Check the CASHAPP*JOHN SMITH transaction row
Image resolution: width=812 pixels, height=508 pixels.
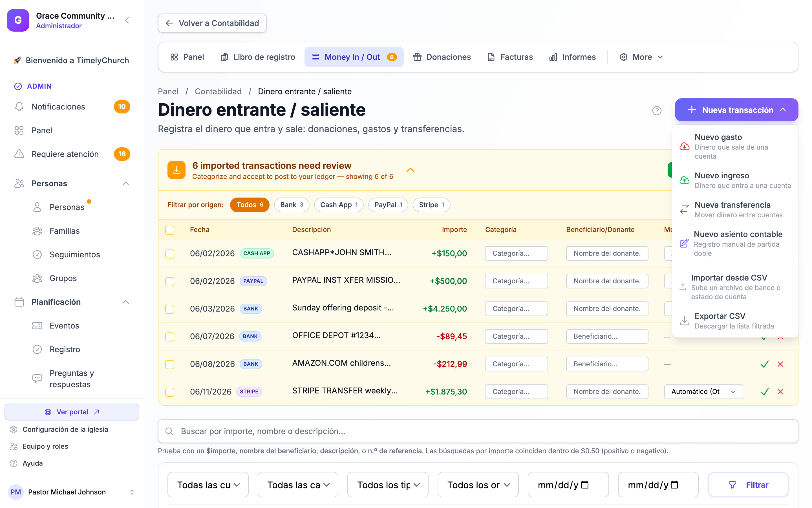(170, 254)
